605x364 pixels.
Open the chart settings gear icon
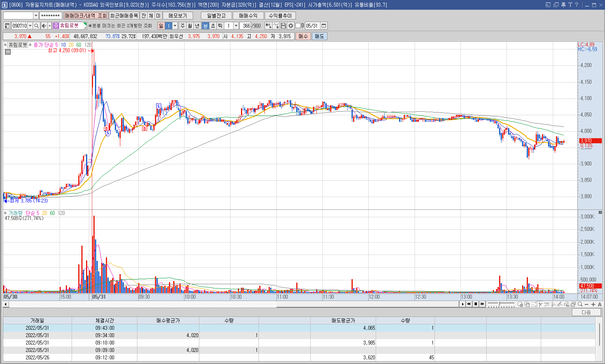[291, 26]
